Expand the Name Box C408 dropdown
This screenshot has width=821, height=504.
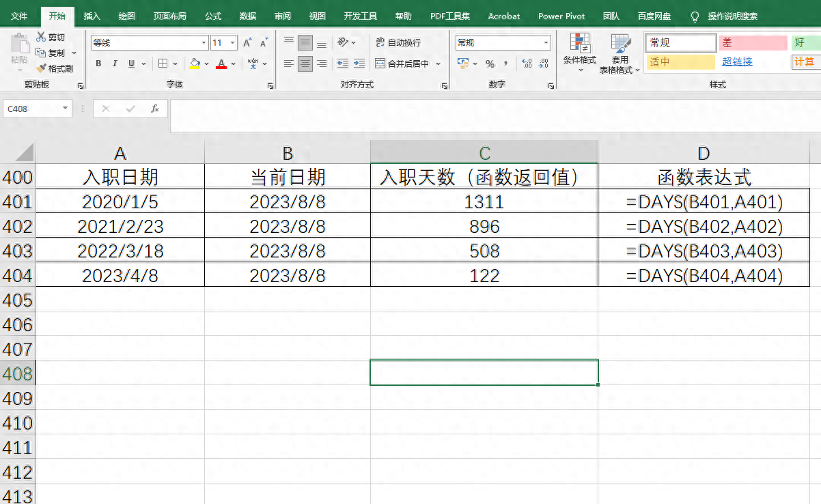tap(66, 109)
